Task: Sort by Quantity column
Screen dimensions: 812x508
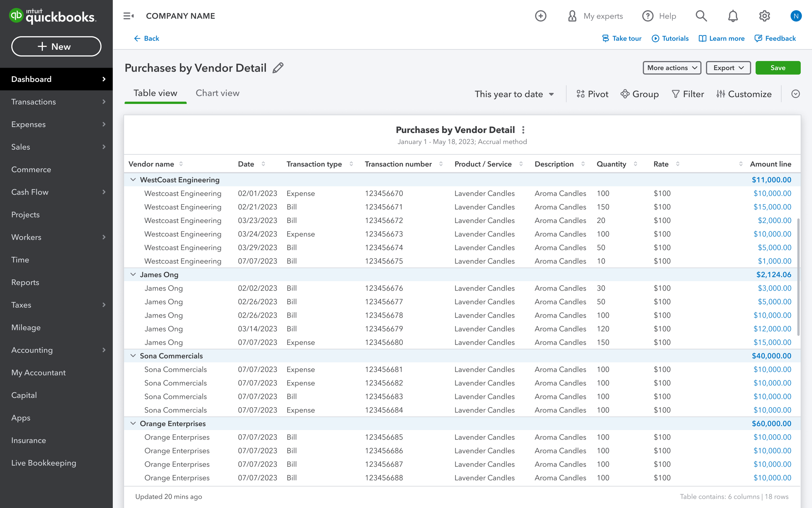Action: (x=635, y=164)
